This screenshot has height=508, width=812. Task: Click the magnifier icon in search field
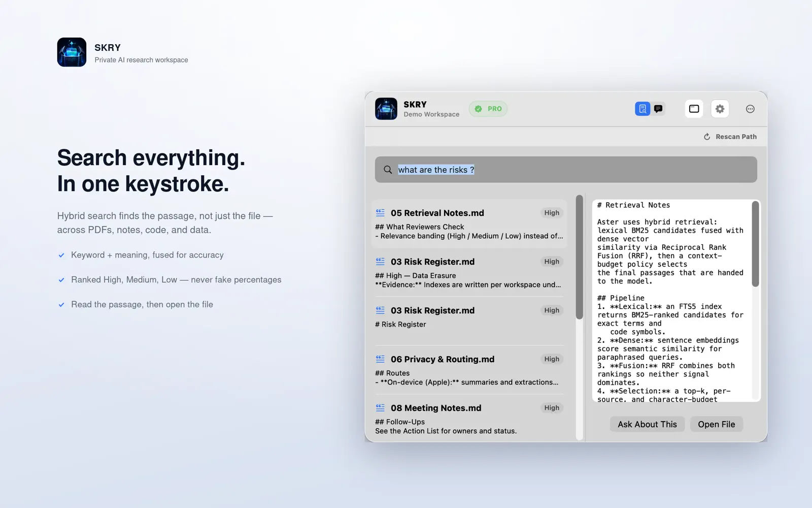point(388,170)
